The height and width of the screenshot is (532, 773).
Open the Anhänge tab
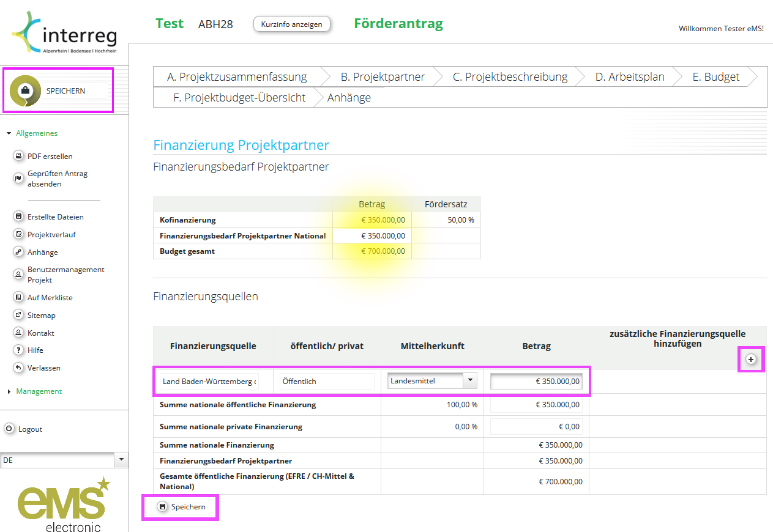[349, 97]
